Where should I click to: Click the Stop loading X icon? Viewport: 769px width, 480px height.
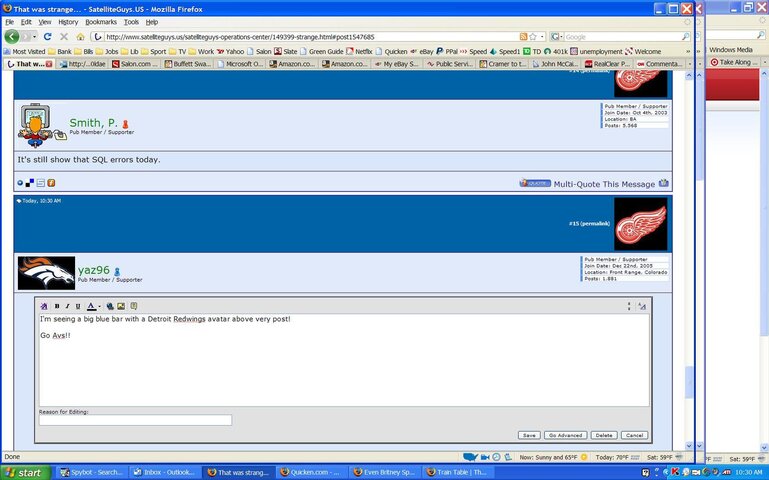coord(64,37)
